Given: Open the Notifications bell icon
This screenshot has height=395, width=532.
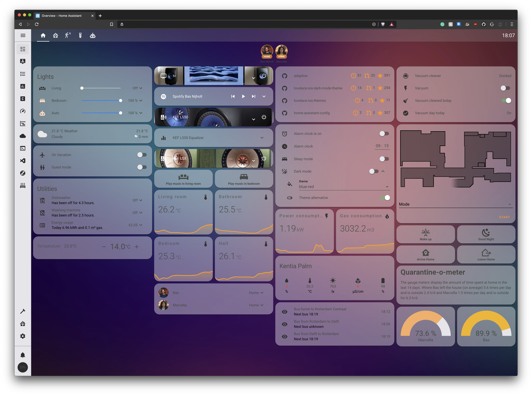Looking at the screenshot, I should (23, 355).
